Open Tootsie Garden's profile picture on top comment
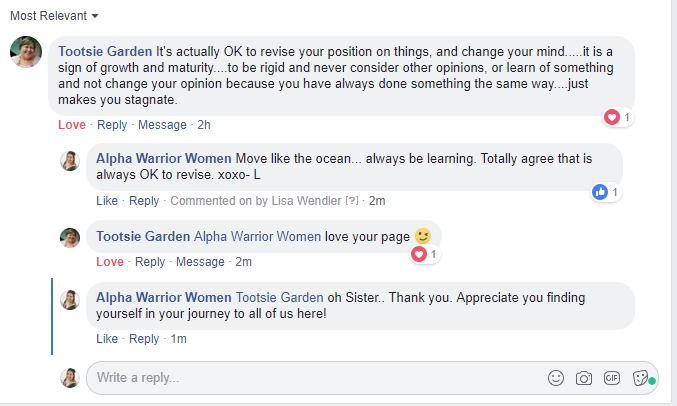The width and height of the screenshot is (677, 406). (25, 52)
